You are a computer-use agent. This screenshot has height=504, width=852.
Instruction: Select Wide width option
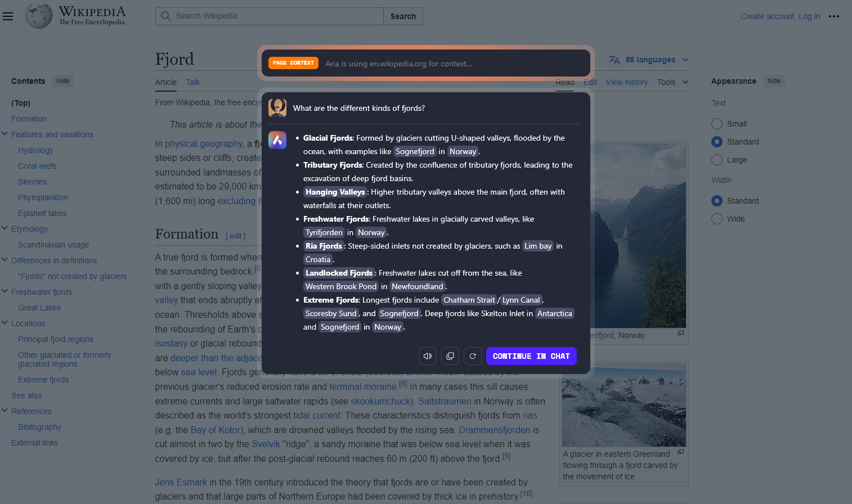pos(717,219)
